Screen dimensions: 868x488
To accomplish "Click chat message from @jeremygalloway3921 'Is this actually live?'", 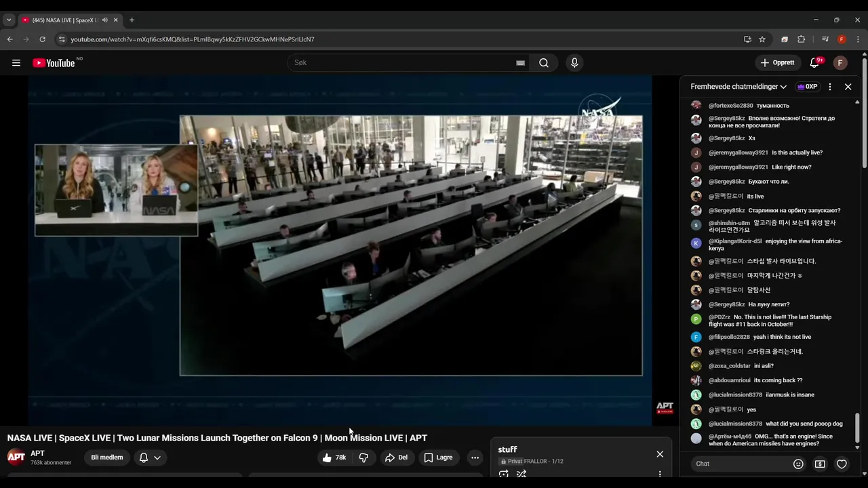I will [766, 152].
